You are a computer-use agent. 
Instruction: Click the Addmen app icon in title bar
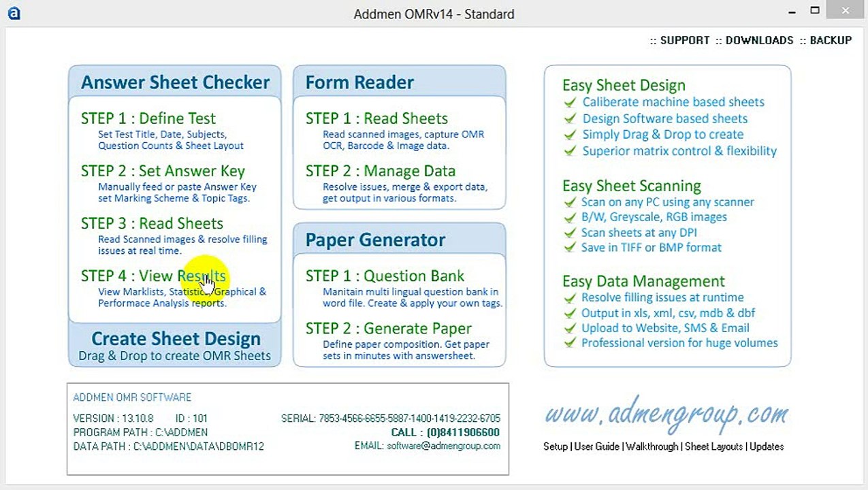(x=14, y=14)
